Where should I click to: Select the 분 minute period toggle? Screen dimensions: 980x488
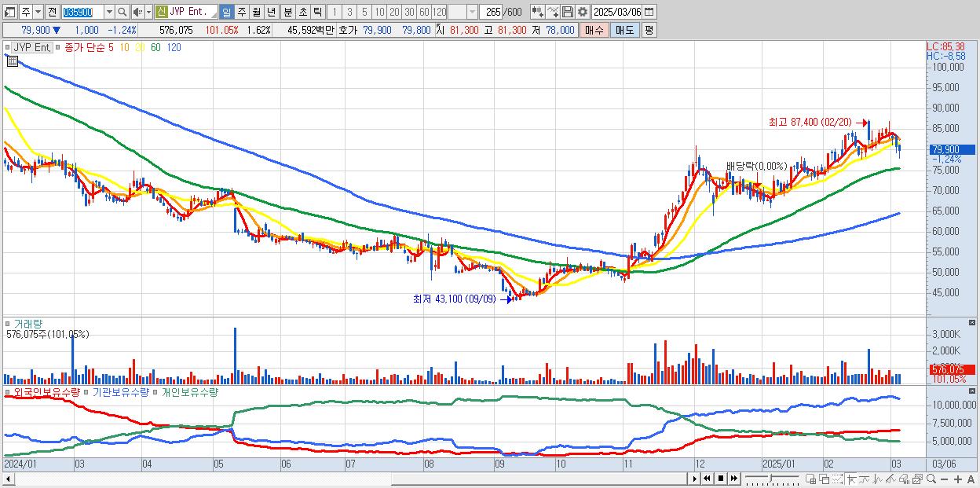coord(288,12)
